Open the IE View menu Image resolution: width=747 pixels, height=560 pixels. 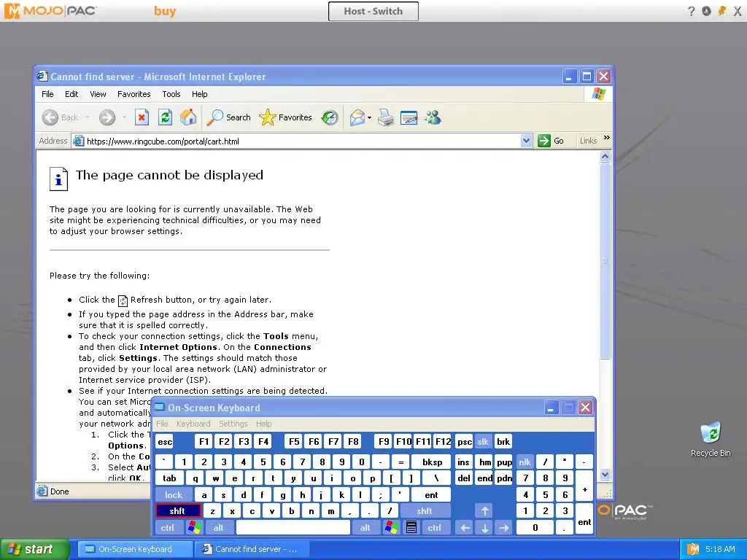pos(98,94)
